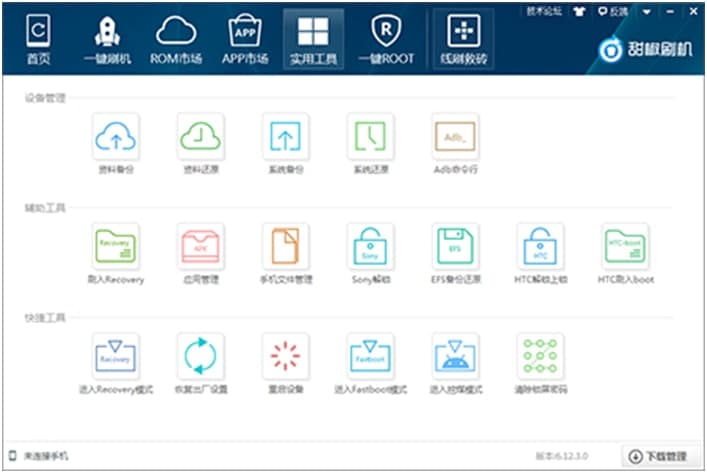Close the application window
The width and height of the screenshot is (707, 473).
pos(693,12)
